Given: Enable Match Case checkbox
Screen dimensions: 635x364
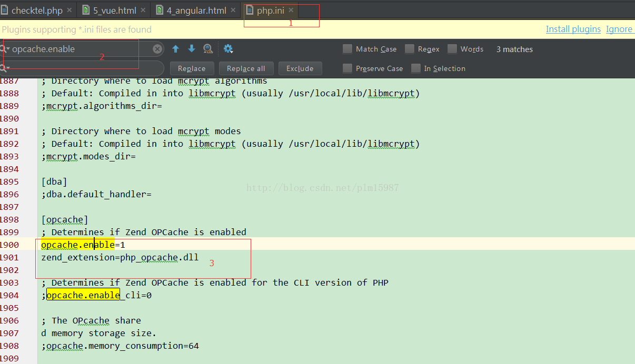Looking at the screenshot, I should [x=348, y=49].
